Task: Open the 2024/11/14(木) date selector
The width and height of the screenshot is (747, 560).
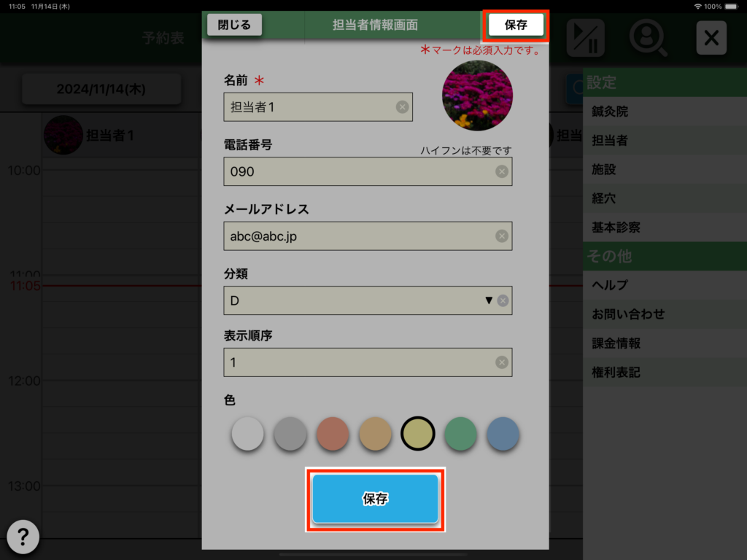Action: 101,89
